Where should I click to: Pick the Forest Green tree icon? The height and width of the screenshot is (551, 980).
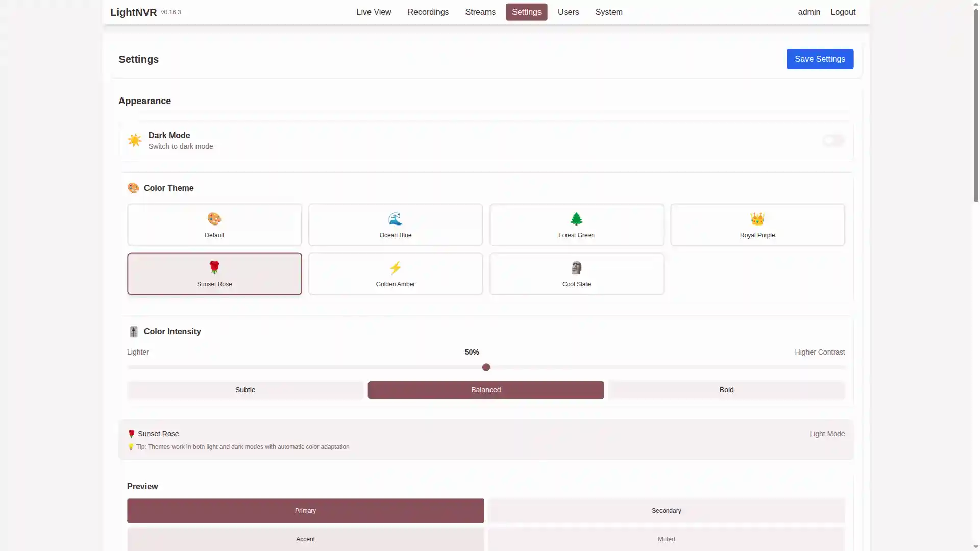click(576, 219)
